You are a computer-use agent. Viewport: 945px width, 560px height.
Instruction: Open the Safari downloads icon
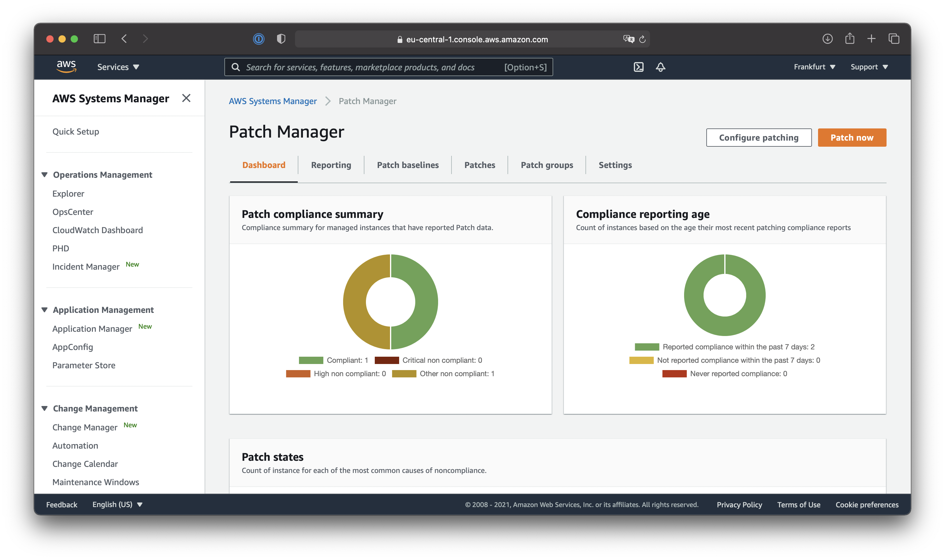point(827,39)
